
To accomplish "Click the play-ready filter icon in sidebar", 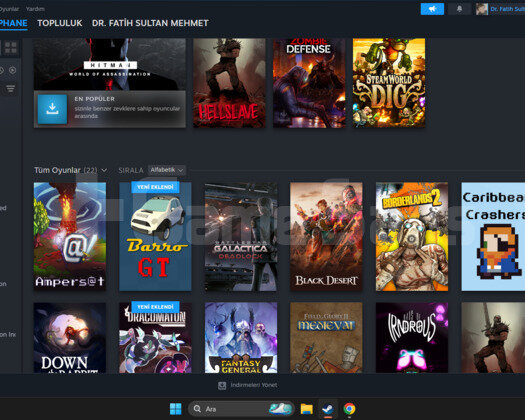I will [x=12, y=70].
